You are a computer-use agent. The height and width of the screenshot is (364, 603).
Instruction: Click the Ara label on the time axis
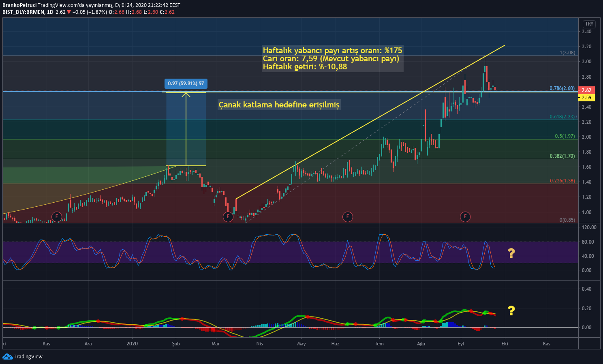coord(88,344)
